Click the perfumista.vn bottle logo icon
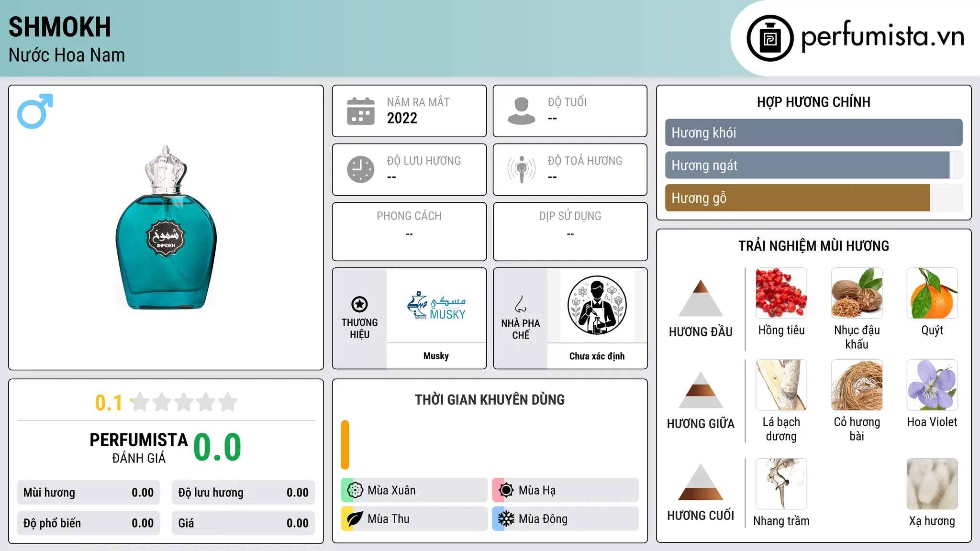Viewport: 980px width, 551px height. coord(770,38)
